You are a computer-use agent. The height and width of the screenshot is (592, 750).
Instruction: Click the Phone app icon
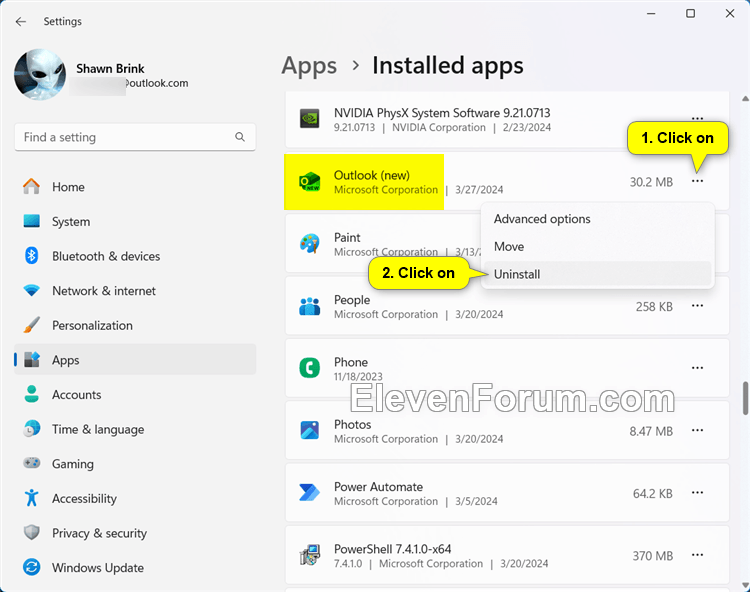(x=309, y=368)
